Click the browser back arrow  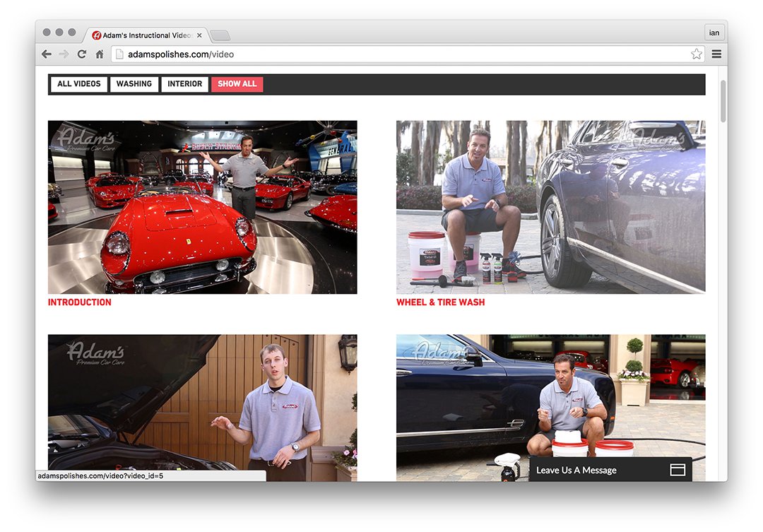point(47,54)
